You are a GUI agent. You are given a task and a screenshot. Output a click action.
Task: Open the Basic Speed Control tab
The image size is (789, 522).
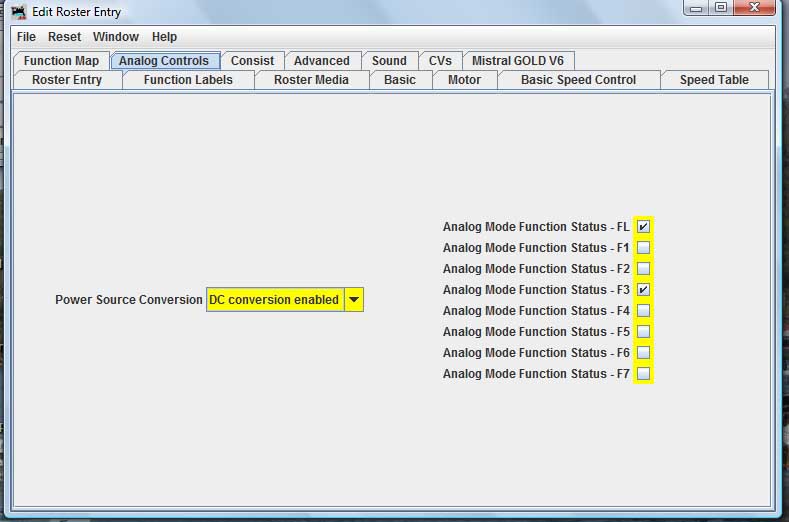[578, 80]
